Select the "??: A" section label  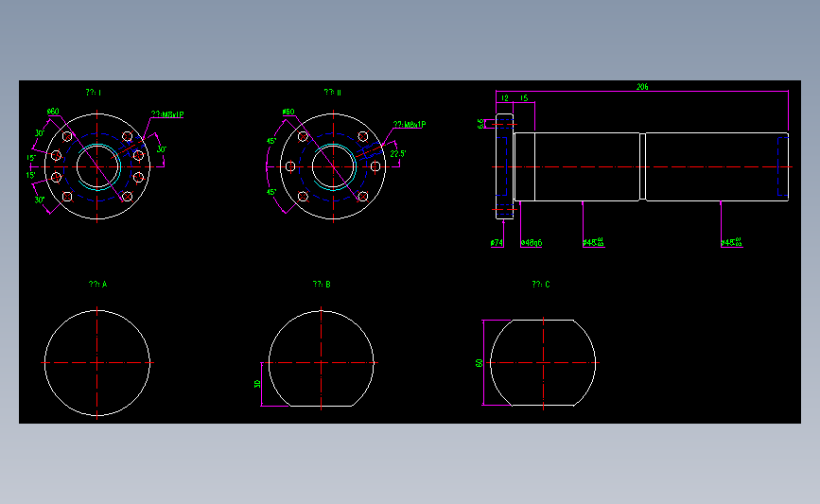pos(97,285)
